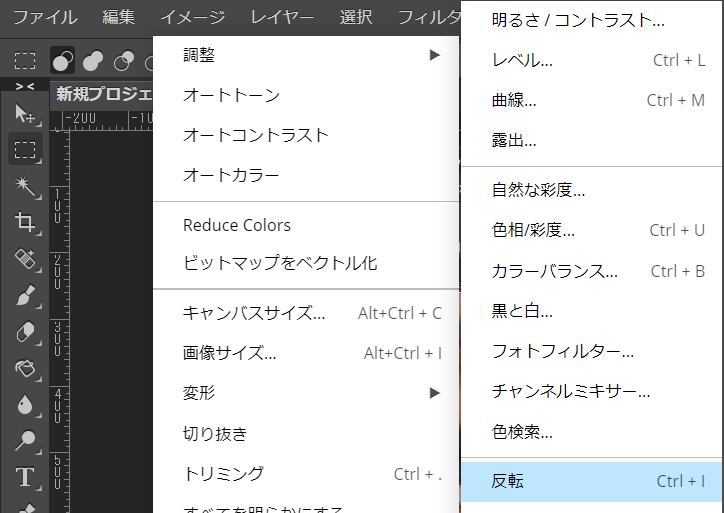The height and width of the screenshot is (513, 724).
Task: Apply 反転 to invert colors
Action: pyautogui.click(x=591, y=482)
